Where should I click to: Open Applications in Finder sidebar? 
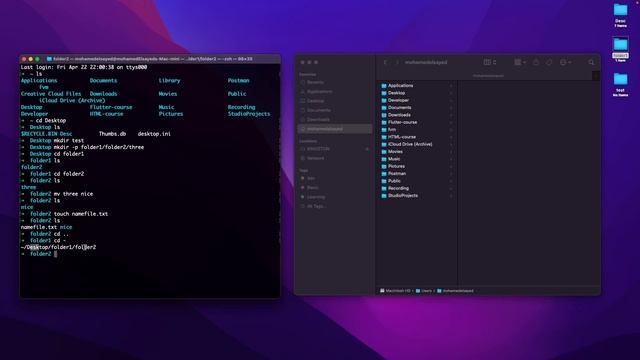click(x=335, y=91)
